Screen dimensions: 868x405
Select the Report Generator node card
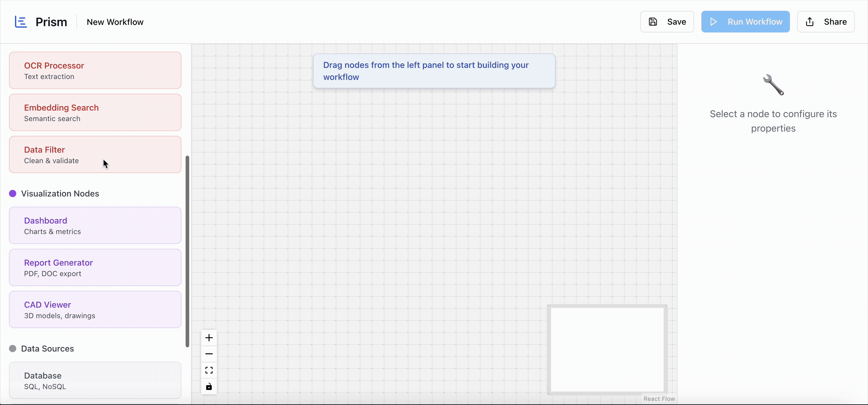coord(95,267)
